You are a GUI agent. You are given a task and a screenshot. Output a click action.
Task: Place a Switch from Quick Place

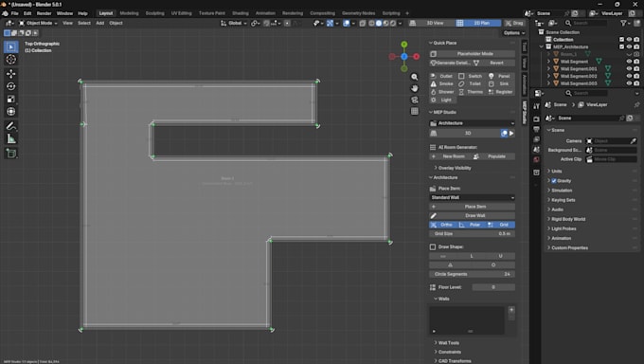[x=471, y=76]
